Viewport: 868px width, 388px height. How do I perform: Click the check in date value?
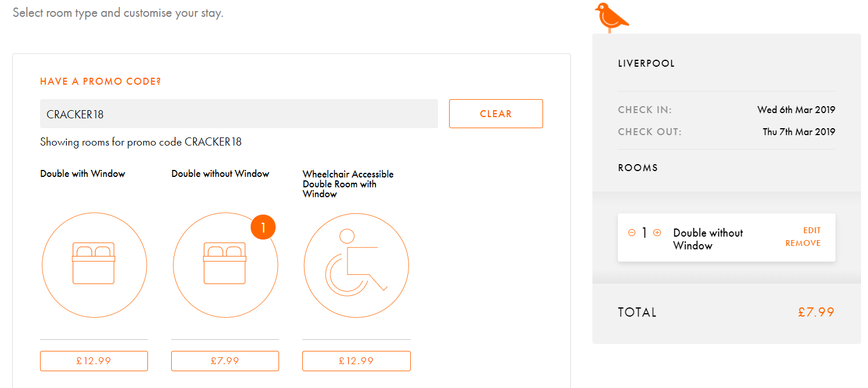tap(796, 110)
